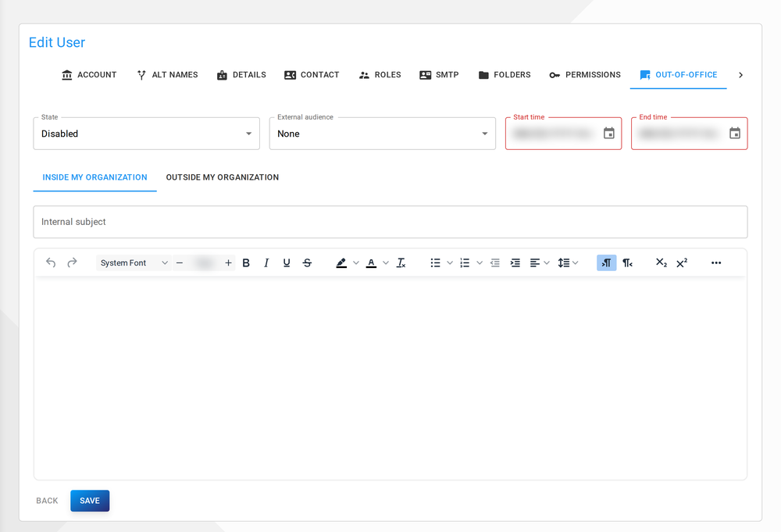Increase font size with plus button
The width and height of the screenshot is (781, 532).
click(x=228, y=262)
